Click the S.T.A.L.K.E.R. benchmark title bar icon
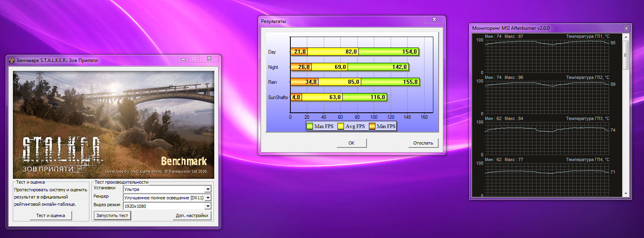Viewport: 644px width, 238px height. (12, 60)
